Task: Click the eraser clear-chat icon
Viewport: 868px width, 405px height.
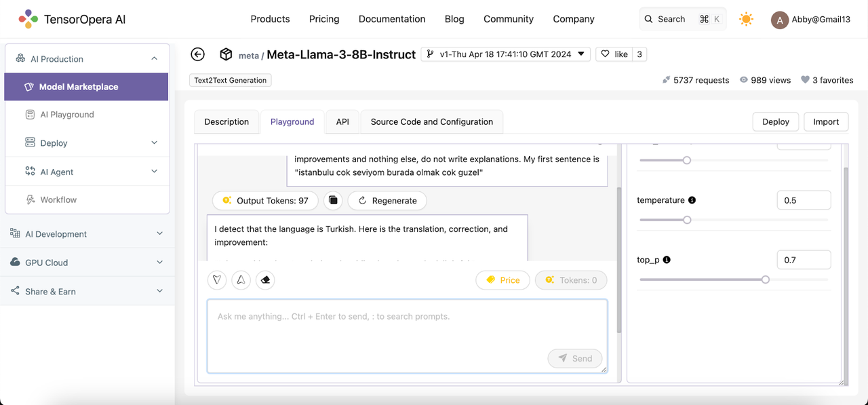Action: click(265, 279)
